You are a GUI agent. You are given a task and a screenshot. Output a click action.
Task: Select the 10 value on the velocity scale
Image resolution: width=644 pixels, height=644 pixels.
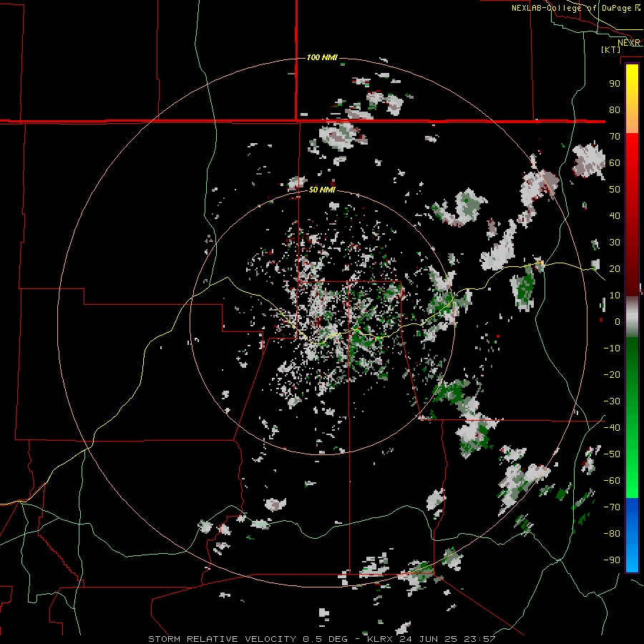[x=615, y=296]
